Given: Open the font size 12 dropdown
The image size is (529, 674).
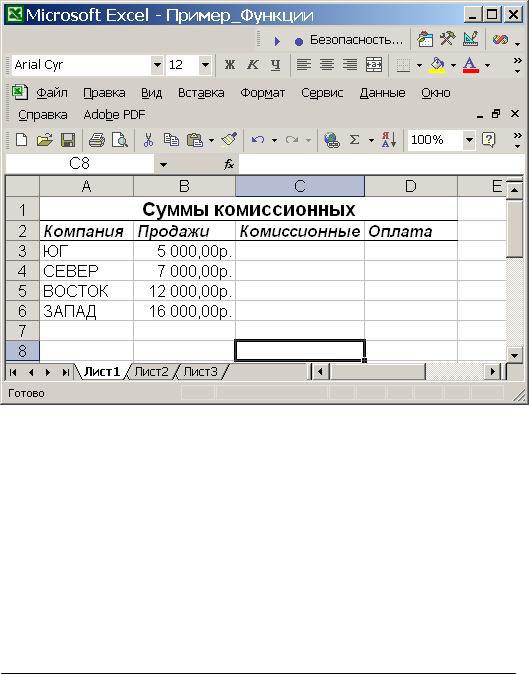Looking at the screenshot, I should coord(205,65).
